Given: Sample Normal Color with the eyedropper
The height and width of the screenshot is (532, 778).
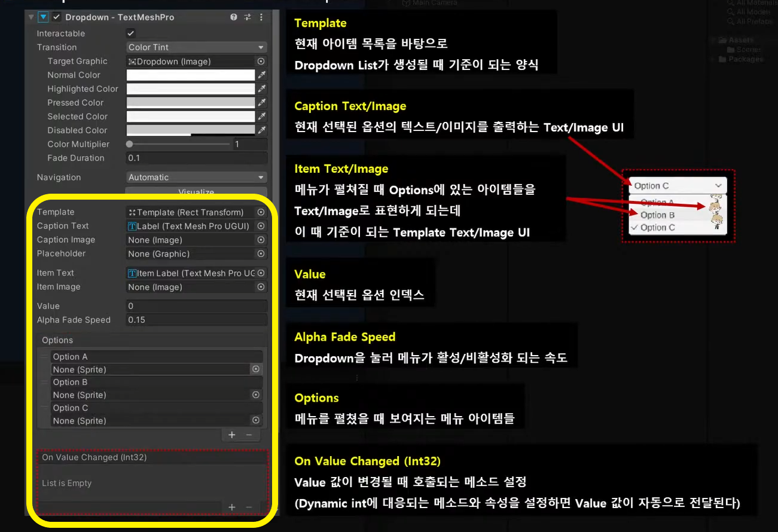Looking at the screenshot, I should (x=261, y=75).
